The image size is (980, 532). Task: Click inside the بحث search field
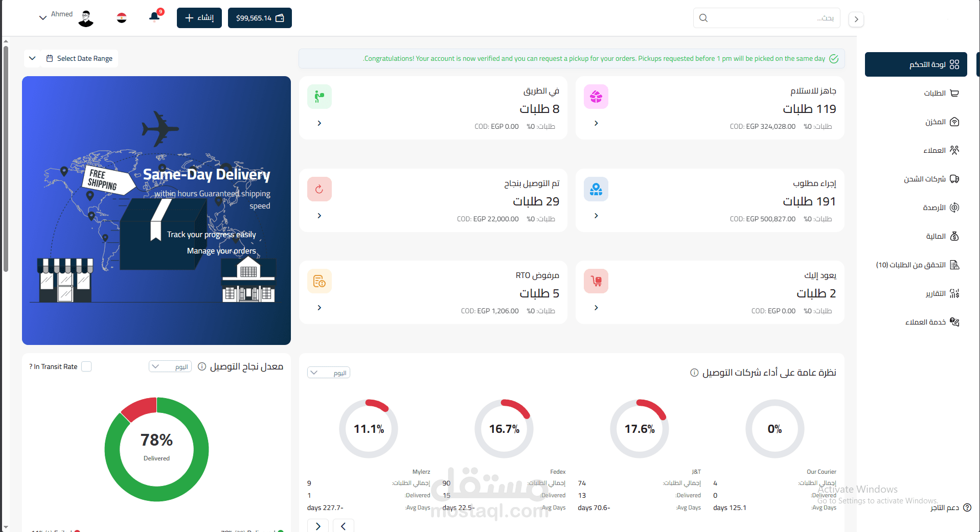point(767,17)
